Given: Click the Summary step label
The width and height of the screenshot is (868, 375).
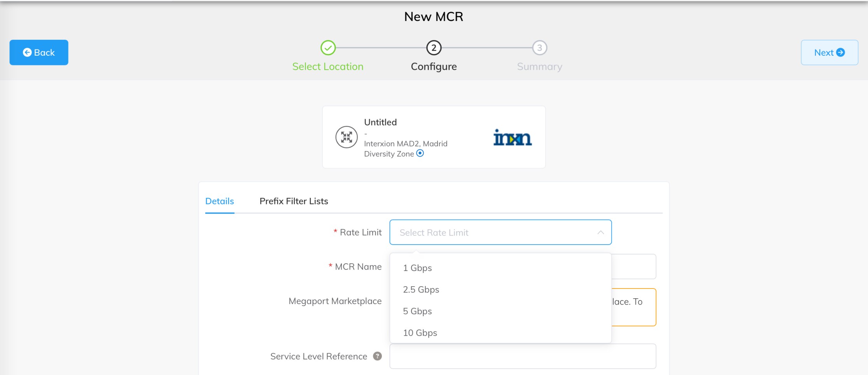Looking at the screenshot, I should (539, 67).
